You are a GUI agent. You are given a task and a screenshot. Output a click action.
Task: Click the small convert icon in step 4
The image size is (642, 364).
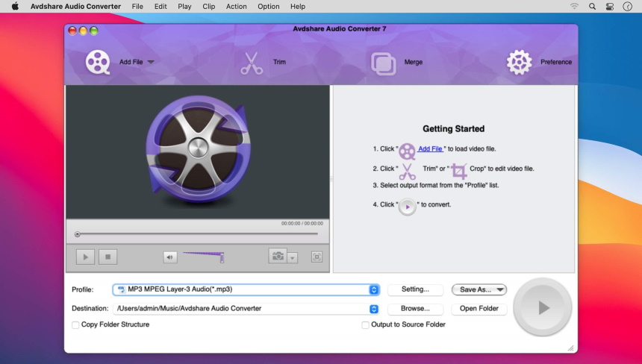click(x=407, y=207)
